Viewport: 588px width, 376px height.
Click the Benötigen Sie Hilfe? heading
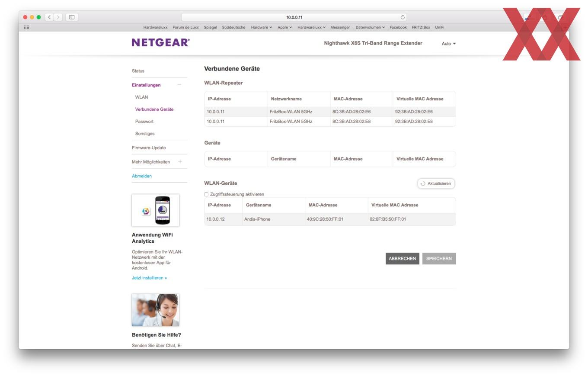click(x=157, y=335)
